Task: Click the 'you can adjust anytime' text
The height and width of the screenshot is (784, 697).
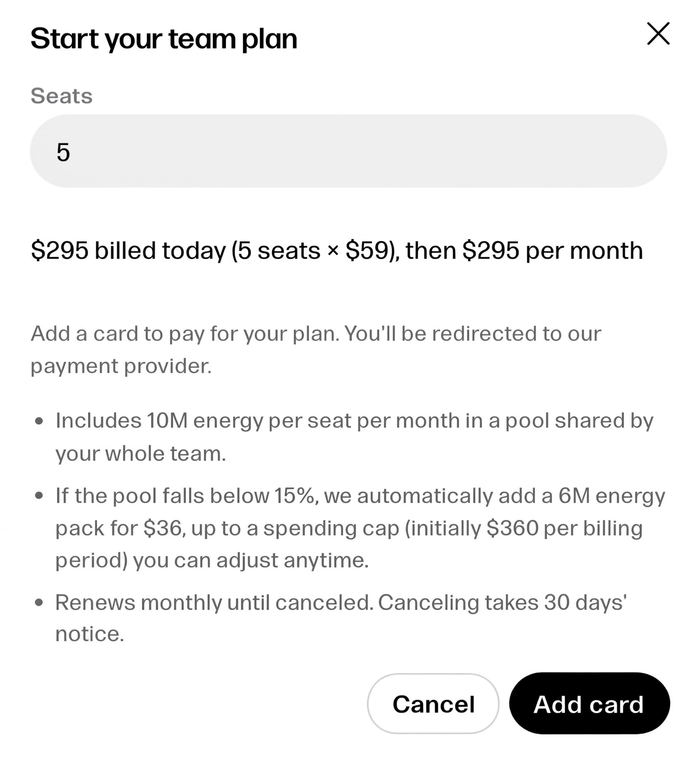Action: [x=251, y=560]
